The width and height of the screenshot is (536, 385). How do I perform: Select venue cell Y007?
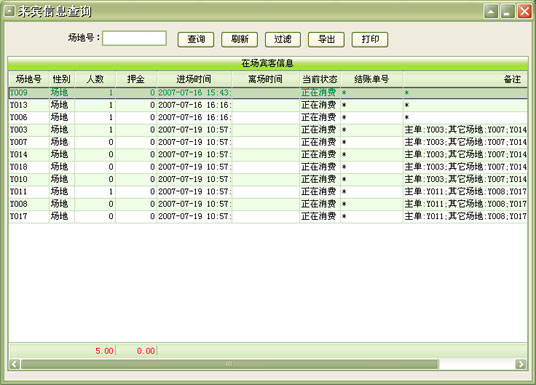(x=29, y=142)
